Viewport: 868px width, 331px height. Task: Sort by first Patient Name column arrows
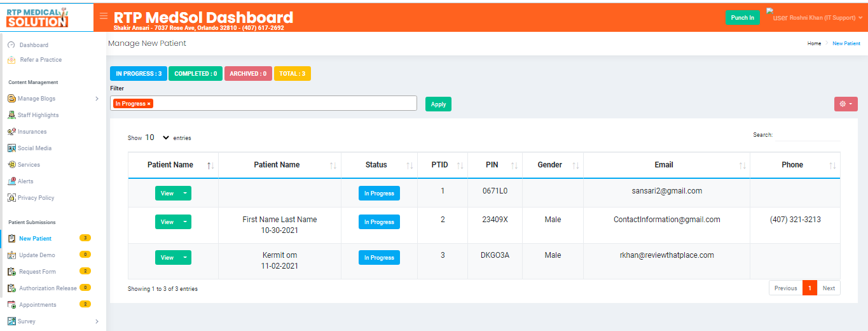[x=210, y=165]
